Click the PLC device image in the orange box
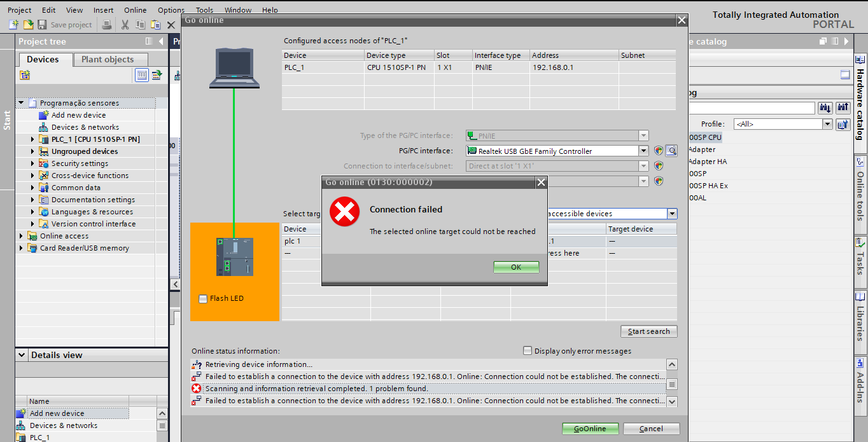Screen dimensions: 868x442 235,257
